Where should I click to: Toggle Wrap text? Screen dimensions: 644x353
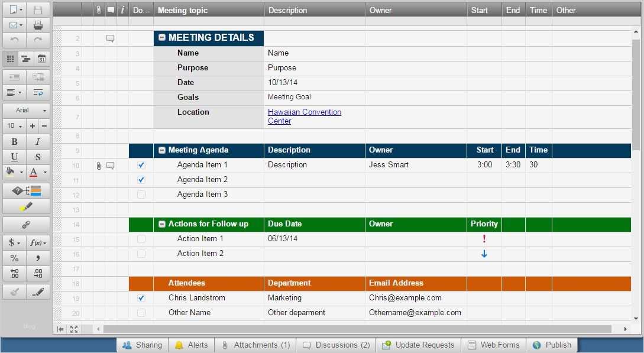point(38,92)
